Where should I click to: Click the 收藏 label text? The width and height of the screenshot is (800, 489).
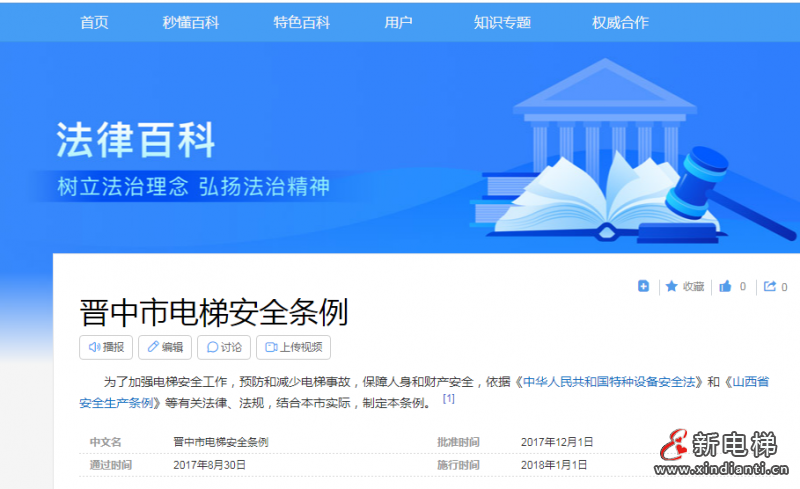(693, 287)
